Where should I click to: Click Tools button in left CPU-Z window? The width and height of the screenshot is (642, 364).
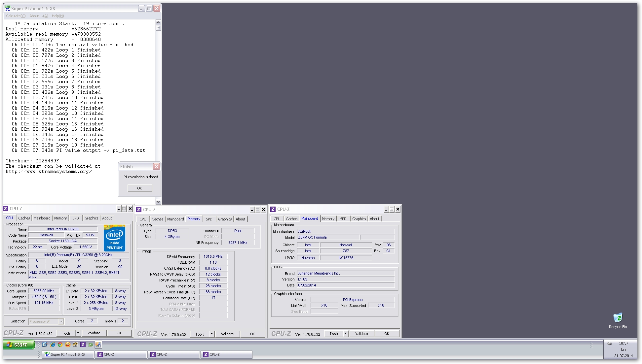(66, 333)
